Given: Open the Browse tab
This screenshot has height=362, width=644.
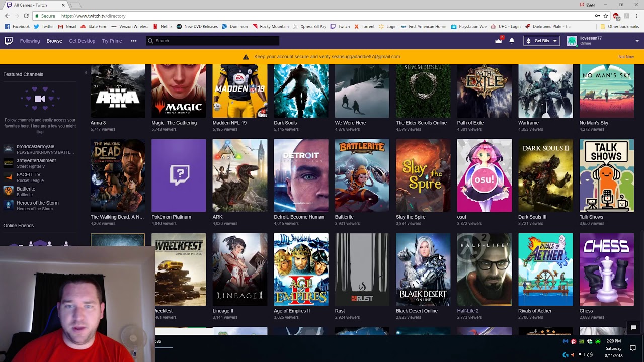Looking at the screenshot, I should pyautogui.click(x=54, y=41).
